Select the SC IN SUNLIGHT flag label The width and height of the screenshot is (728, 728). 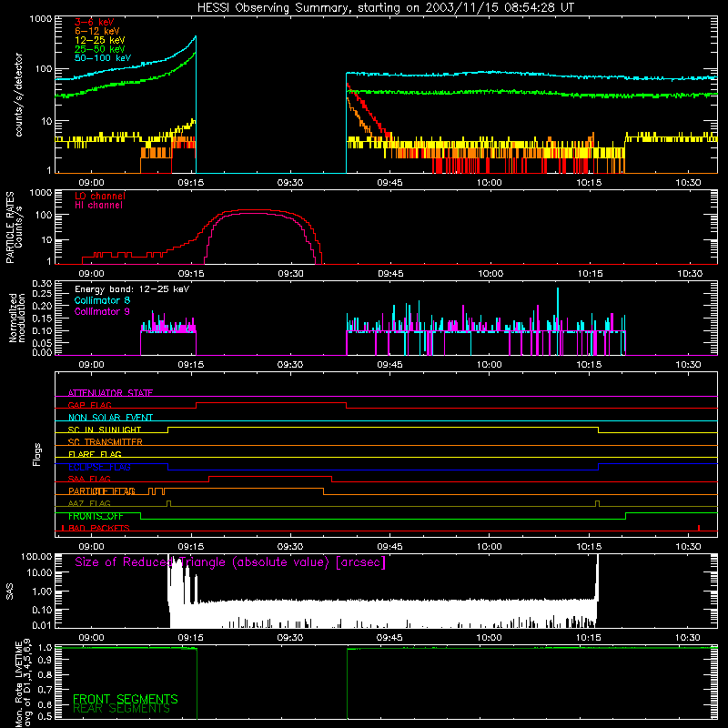[105, 430]
